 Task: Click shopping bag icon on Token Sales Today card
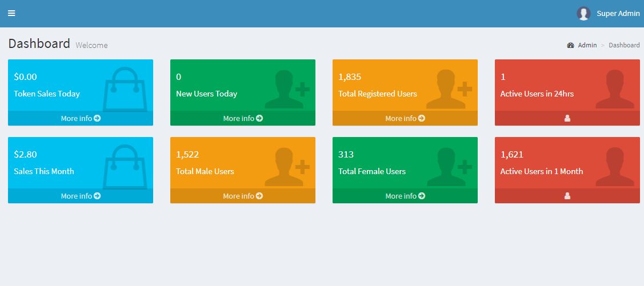tap(125, 90)
